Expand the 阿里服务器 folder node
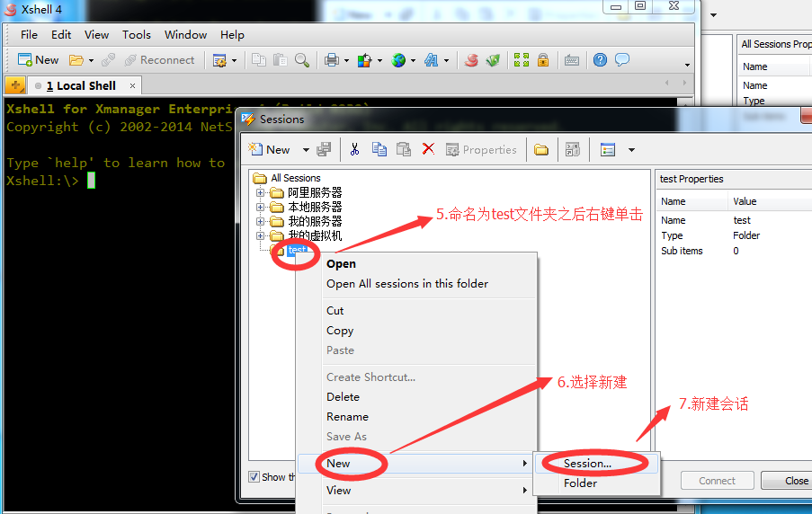The height and width of the screenshot is (514, 812). coord(260,192)
